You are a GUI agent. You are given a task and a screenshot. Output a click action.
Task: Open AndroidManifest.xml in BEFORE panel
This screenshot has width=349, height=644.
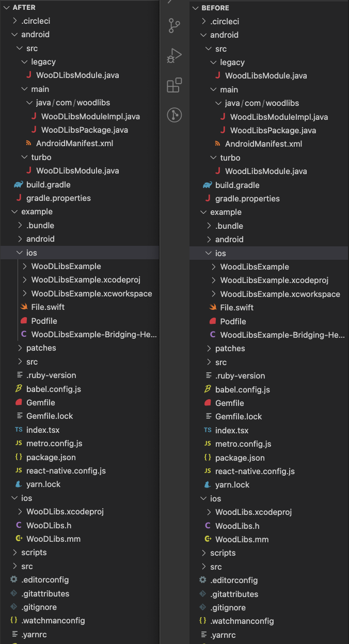pos(263,144)
